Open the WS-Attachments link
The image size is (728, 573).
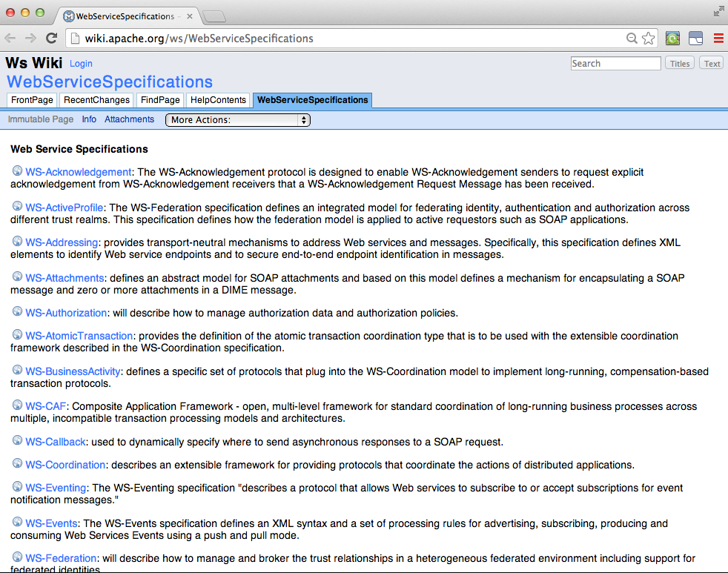coord(65,278)
